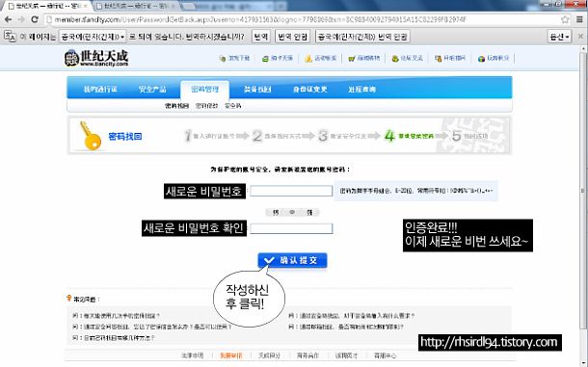This screenshot has width=588, height=367.
Task: Click the translate icon in the translation bar
Action: (x=10, y=37)
